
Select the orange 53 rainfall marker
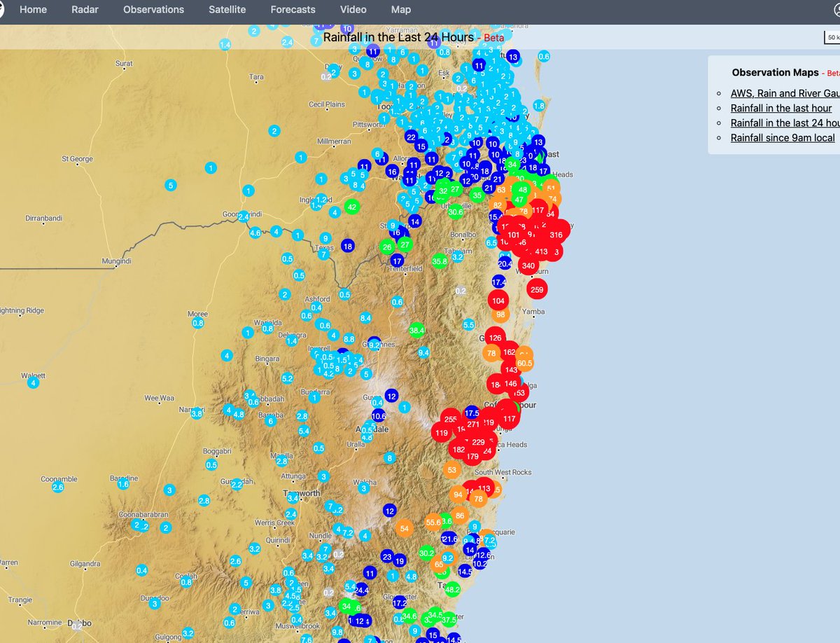point(451,470)
